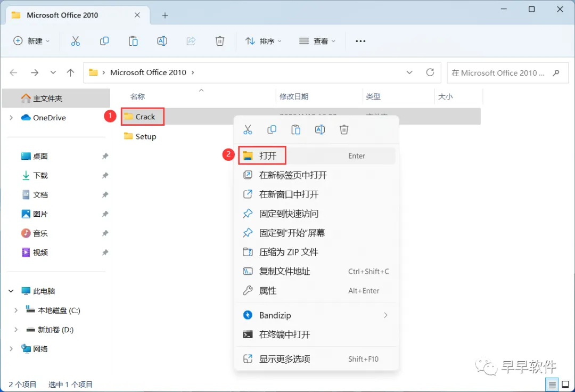This screenshot has height=392, width=575.
Task: Select the Crack folder in file list
Action: (x=145, y=117)
